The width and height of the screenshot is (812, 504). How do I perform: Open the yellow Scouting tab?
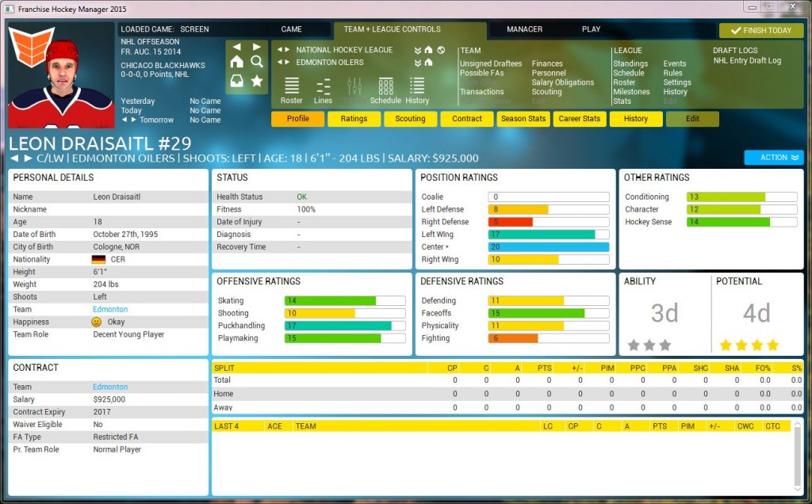[x=410, y=119]
